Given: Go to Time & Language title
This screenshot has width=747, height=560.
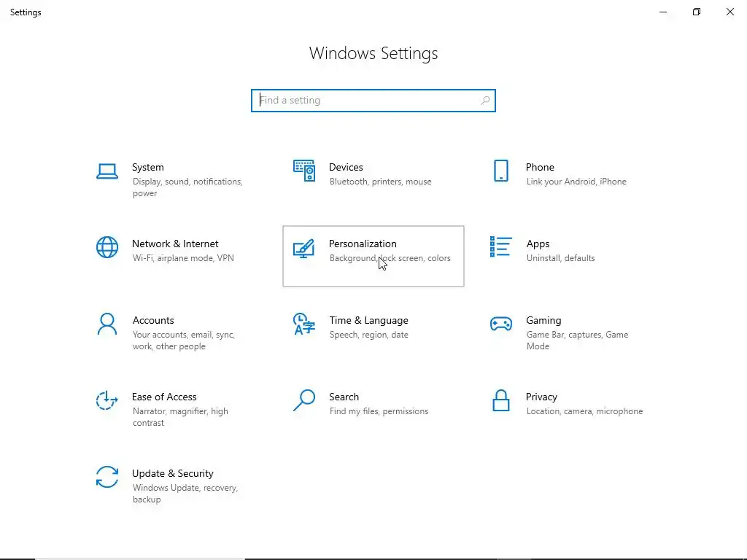Looking at the screenshot, I should [x=368, y=321].
